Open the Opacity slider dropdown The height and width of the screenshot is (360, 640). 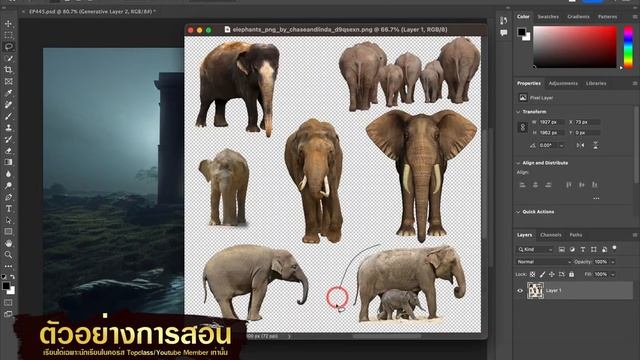(613, 262)
